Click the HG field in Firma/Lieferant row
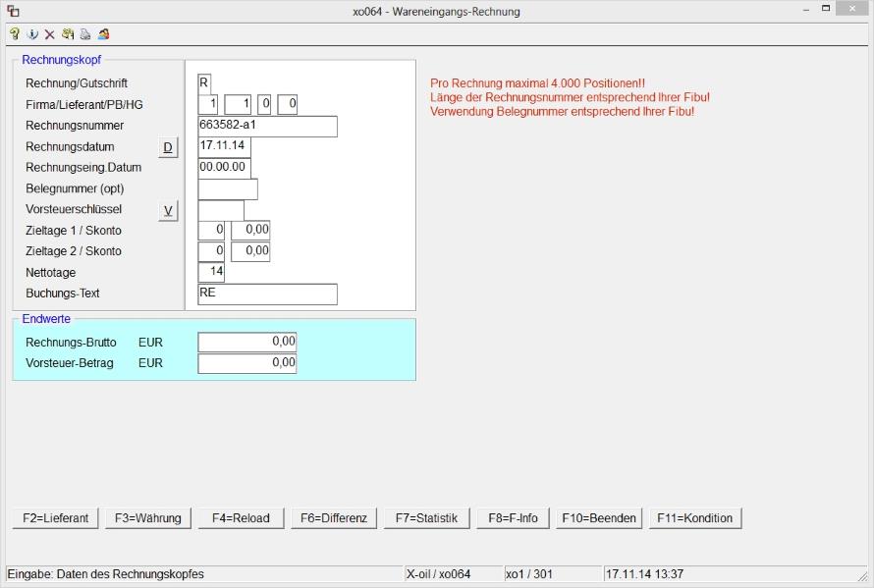Image resolution: width=874 pixels, height=588 pixels. pyautogui.click(x=288, y=104)
